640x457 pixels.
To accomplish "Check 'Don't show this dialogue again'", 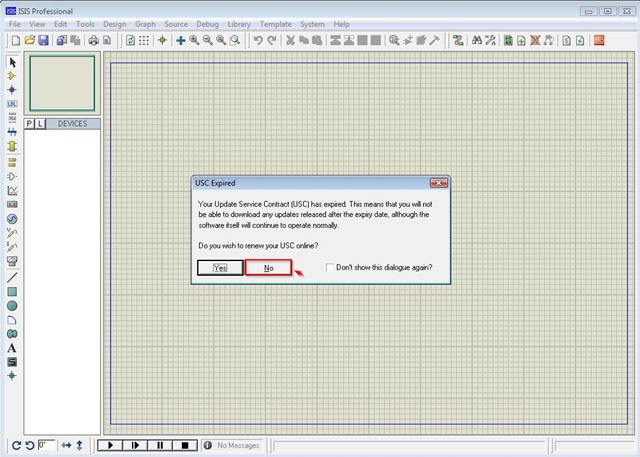I will (x=330, y=267).
